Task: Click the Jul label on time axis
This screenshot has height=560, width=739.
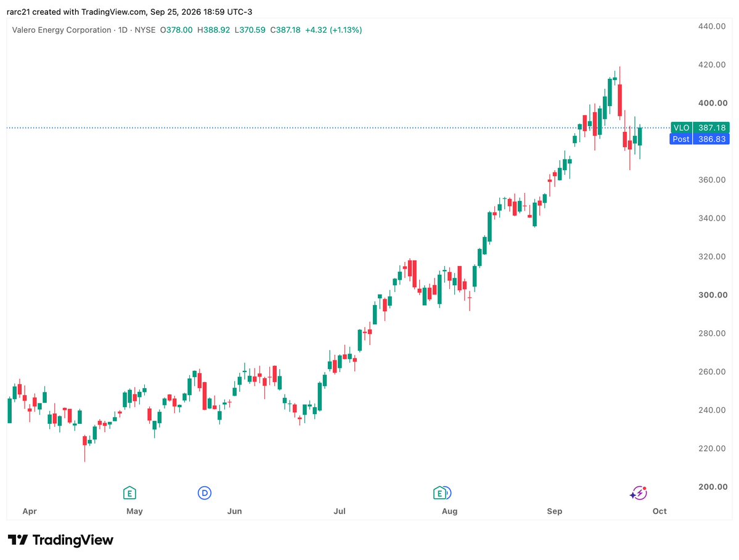Action: (x=340, y=511)
